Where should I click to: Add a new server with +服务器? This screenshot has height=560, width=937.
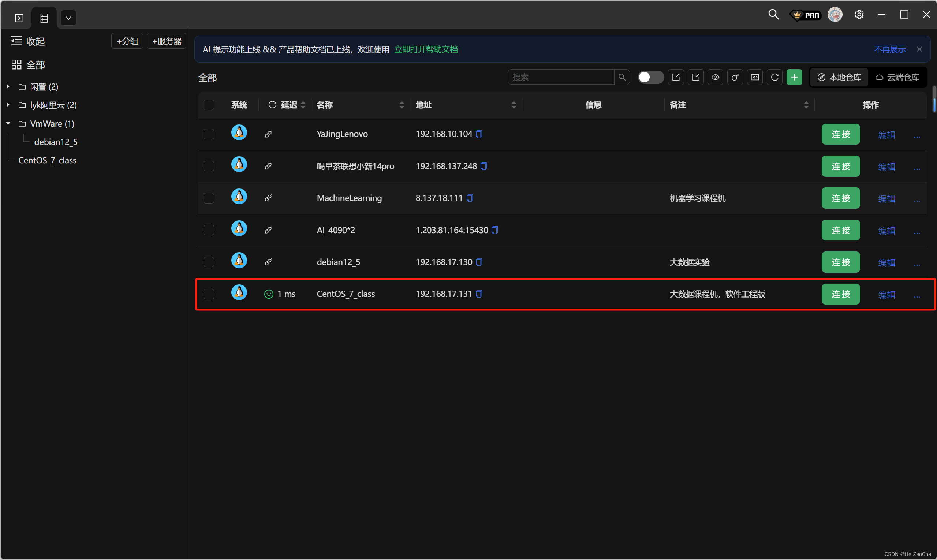(167, 41)
